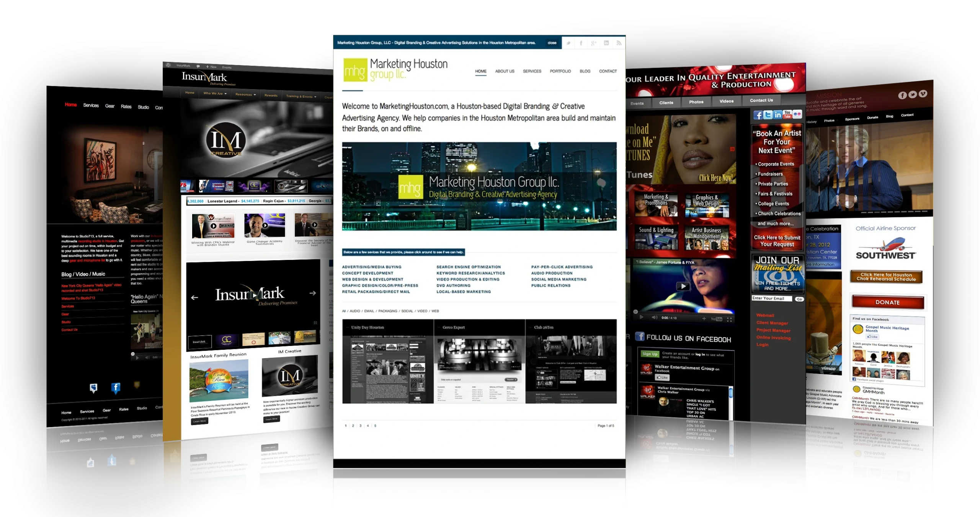Open Club 26Ten portfolio thumbnail
980x517 pixels.
(571, 361)
